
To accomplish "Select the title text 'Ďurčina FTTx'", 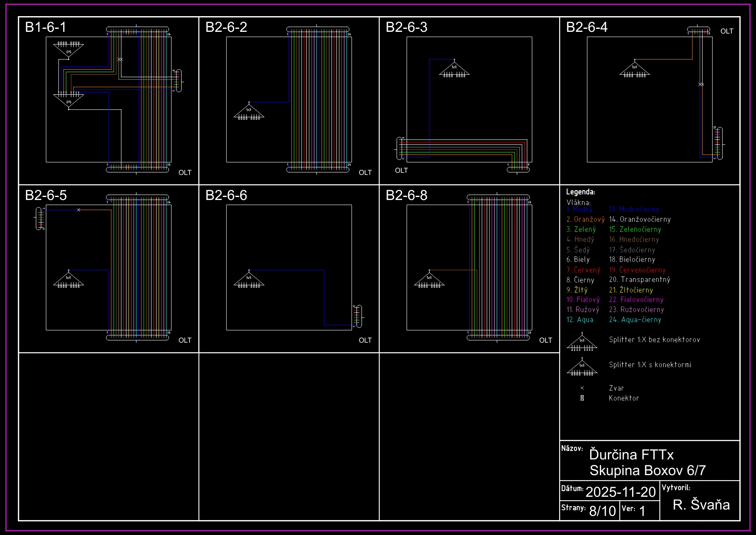I will point(631,455).
